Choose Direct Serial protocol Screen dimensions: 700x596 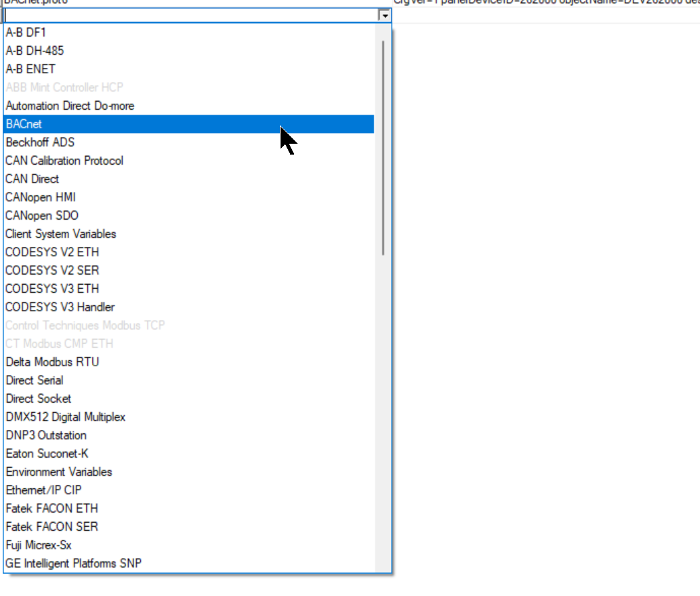pyautogui.click(x=189, y=380)
